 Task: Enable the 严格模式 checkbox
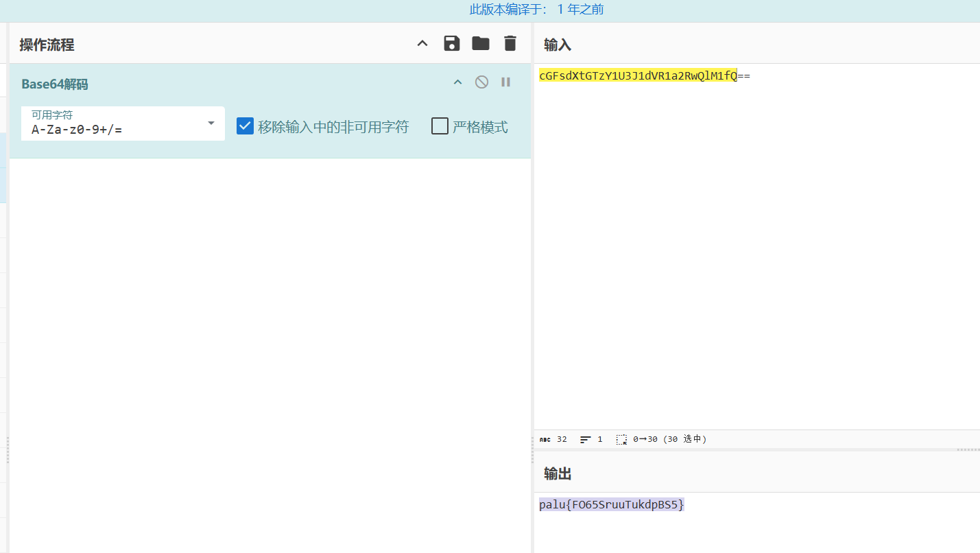pos(440,126)
